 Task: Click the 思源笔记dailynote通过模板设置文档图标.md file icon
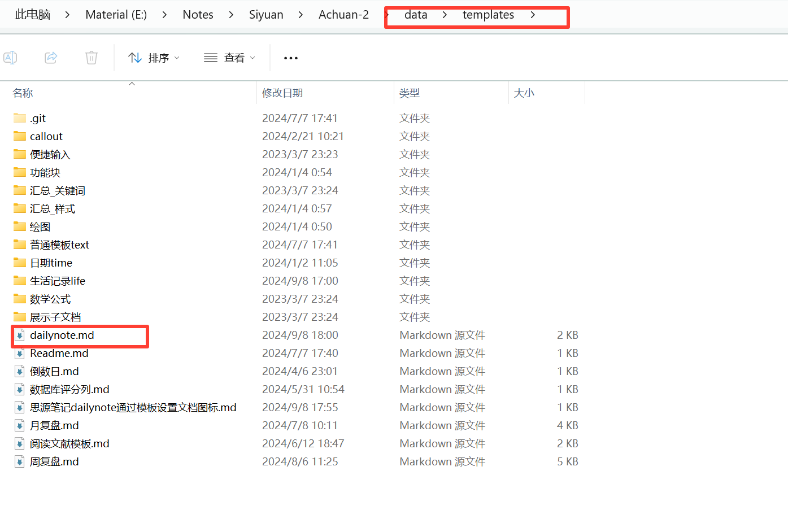tap(20, 407)
